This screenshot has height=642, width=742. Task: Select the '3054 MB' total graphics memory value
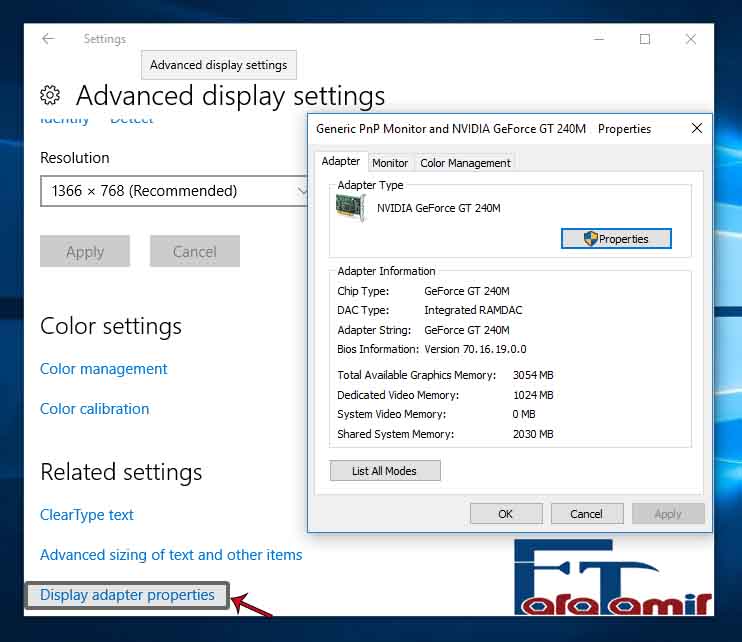pyautogui.click(x=533, y=375)
